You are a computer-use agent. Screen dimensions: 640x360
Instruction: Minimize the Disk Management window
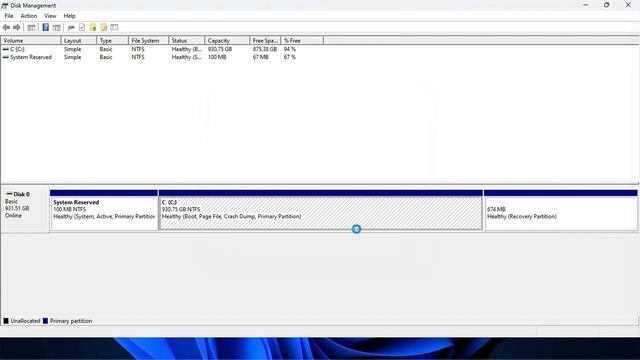pos(586,5)
